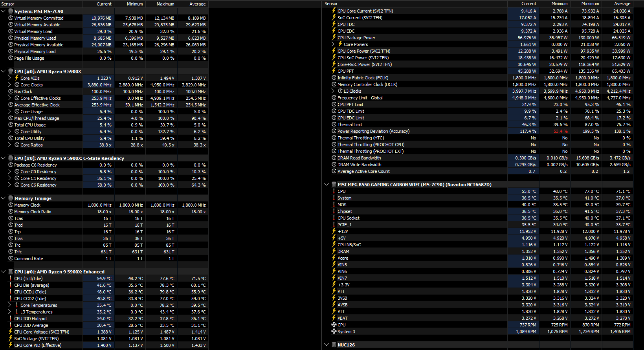Click the clock icon beside Thermal Limit
Viewport: 644px width, 350px height.
click(334, 125)
